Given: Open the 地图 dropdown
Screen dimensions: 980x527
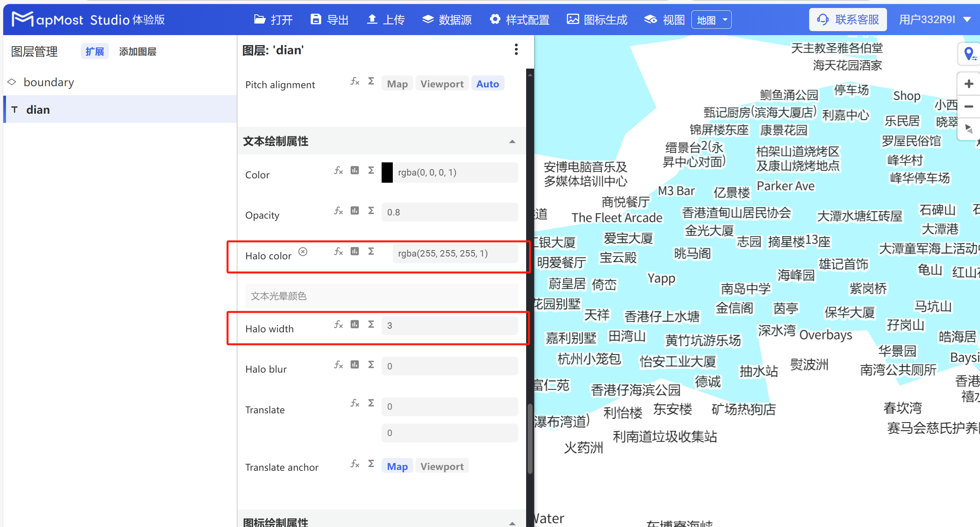Looking at the screenshot, I should [711, 19].
